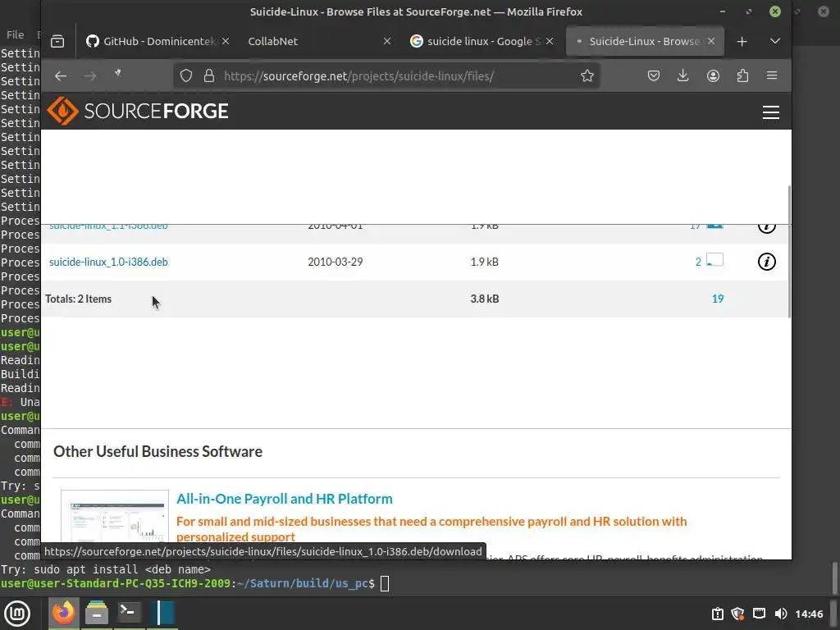Viewport: 840px width, 630px height.
Task: Click the All-in-One Payroll and HR Platform link
Action: click(285, 499)
